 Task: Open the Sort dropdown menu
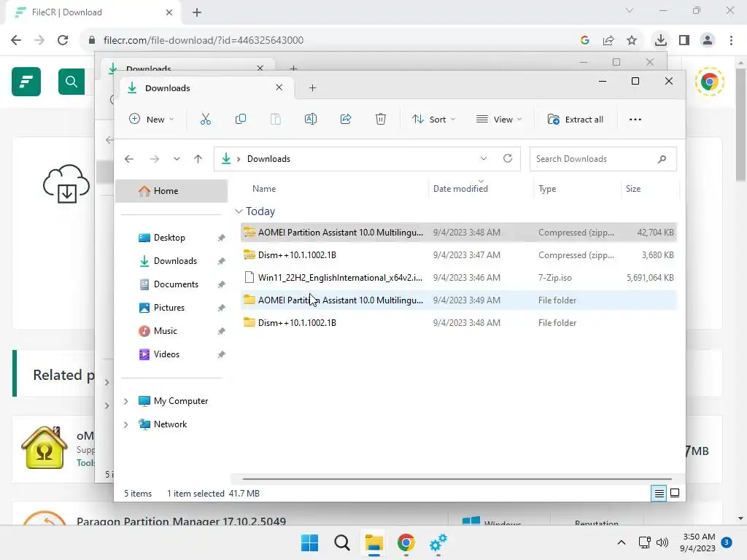click(433, 119)
